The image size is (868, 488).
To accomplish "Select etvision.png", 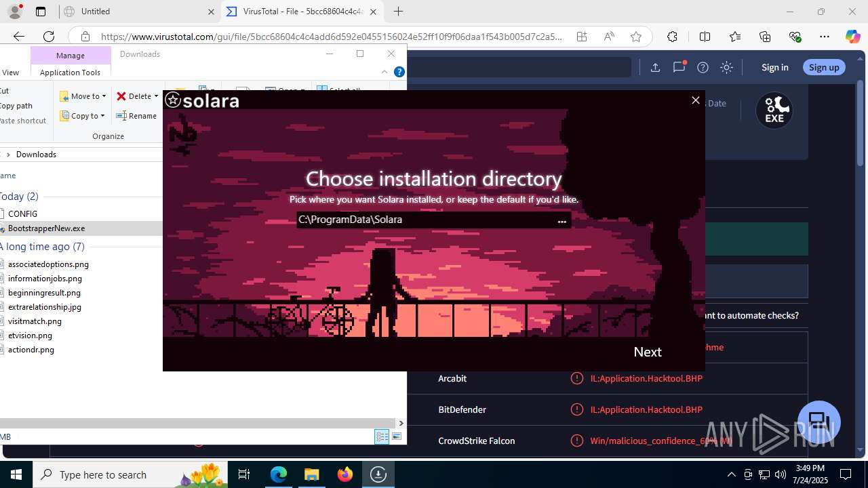I will pos(30,335).
